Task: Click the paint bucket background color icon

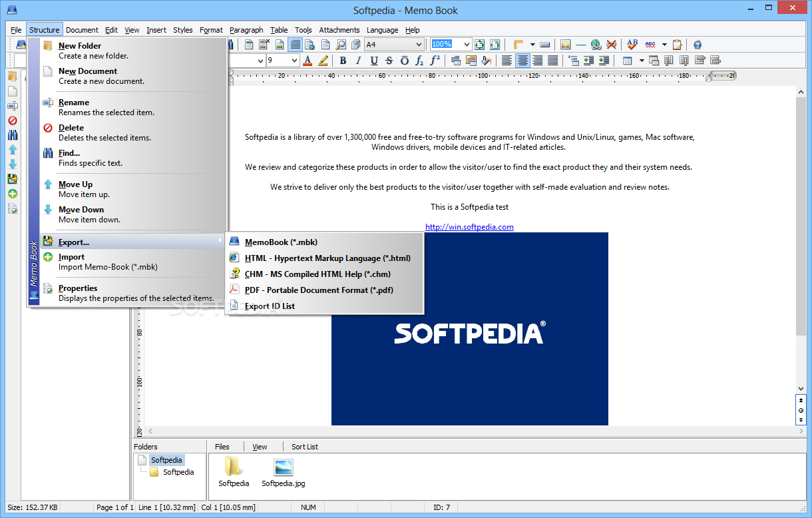Action: pyautogui.click(x=487, y=61)
